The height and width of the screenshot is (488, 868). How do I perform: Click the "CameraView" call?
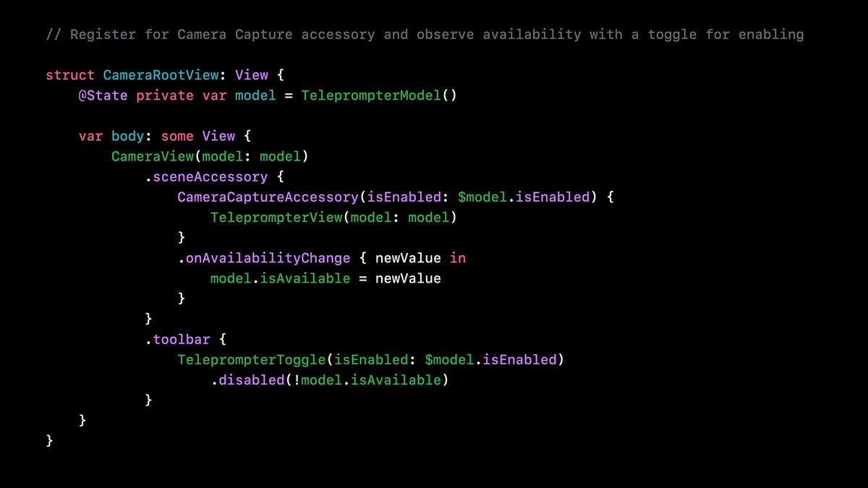[x=153, y=156]
